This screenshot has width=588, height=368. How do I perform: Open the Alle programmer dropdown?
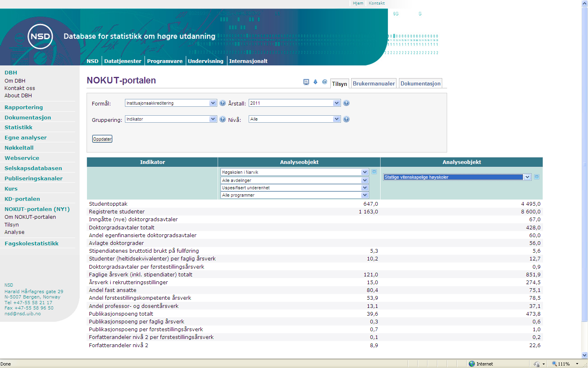294,195
